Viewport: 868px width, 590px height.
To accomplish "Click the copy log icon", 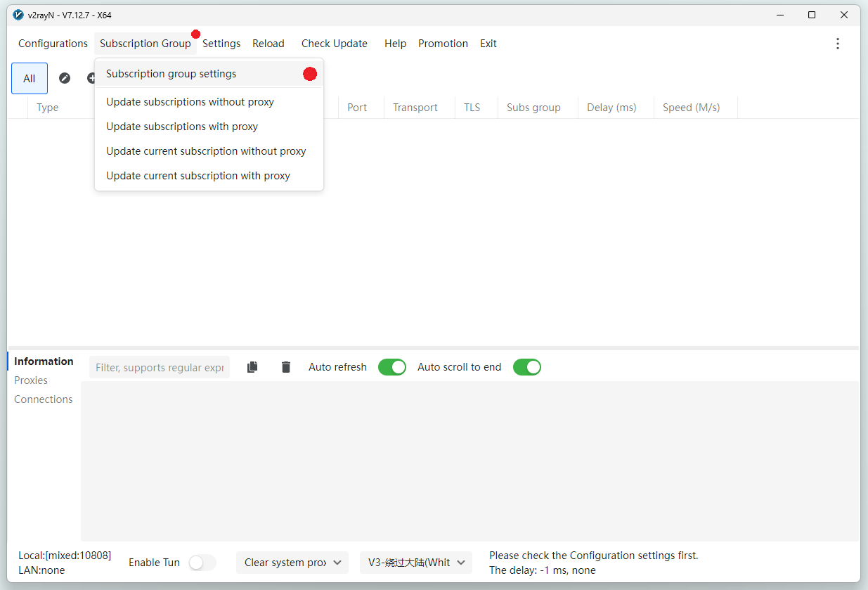I will click(252, 367).
